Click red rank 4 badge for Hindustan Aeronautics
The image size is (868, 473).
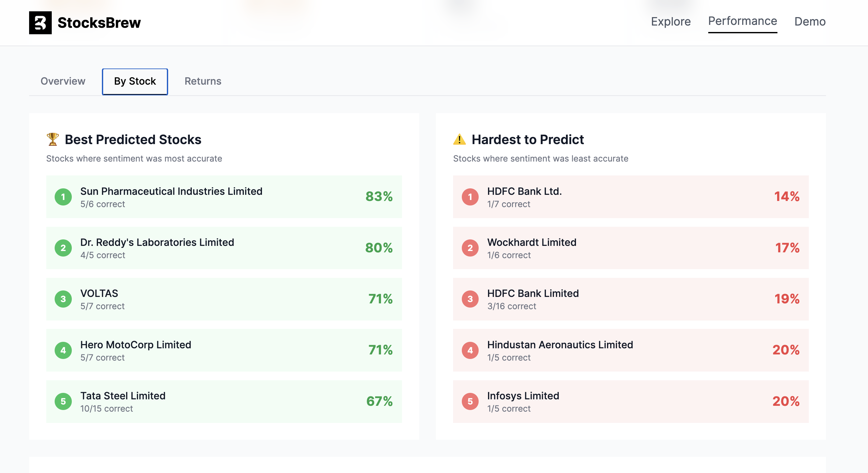coord(470,350)
